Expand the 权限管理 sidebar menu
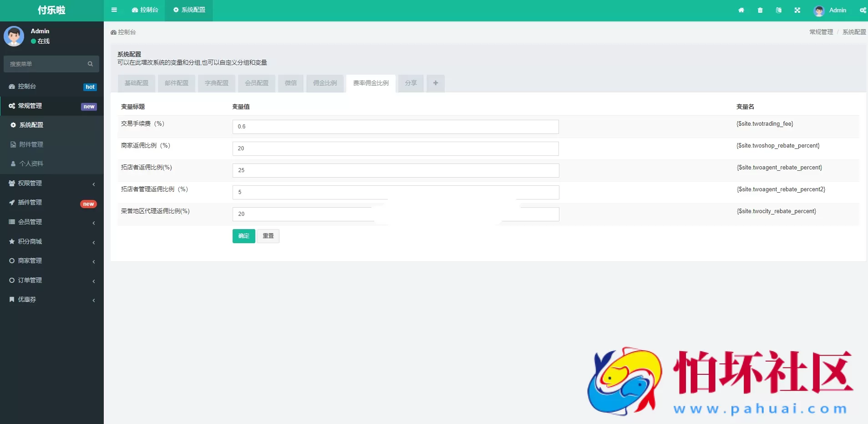 click(x=51, y=183)
